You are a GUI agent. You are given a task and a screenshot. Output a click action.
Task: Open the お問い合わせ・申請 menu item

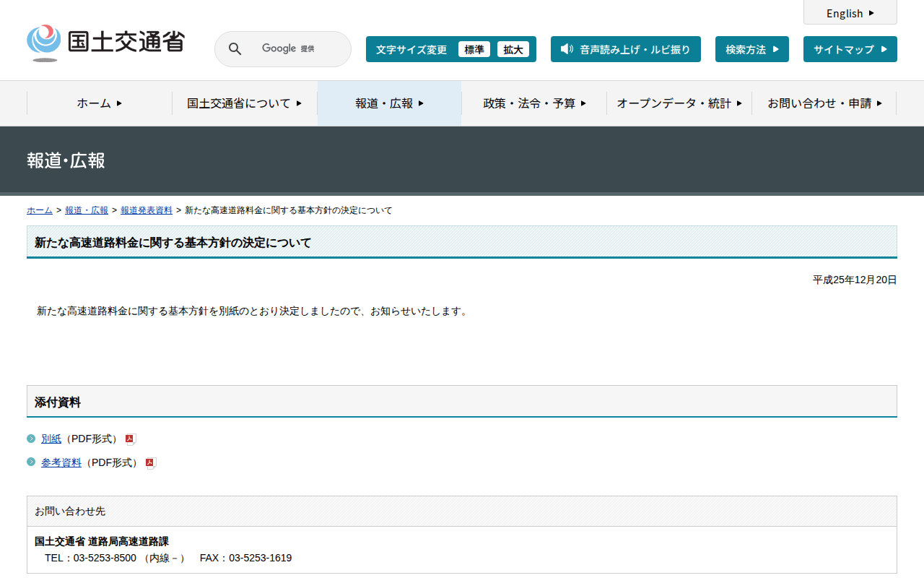[824, 103]
